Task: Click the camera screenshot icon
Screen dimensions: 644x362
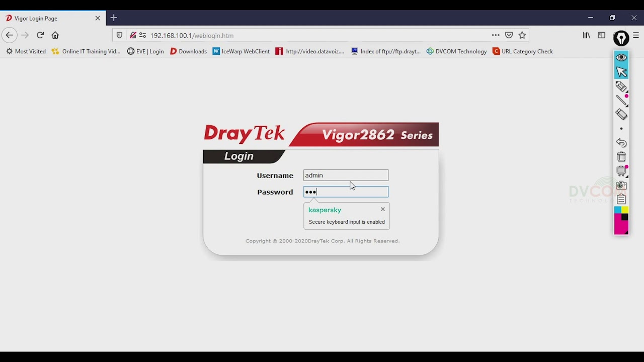Action: [x=621, y=185]
